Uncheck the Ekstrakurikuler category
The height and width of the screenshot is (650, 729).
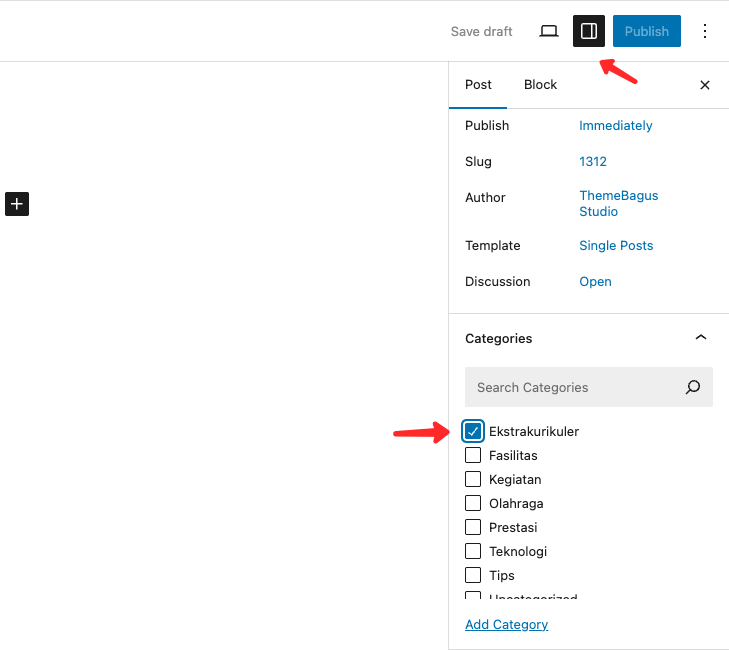tap(473, 431)
